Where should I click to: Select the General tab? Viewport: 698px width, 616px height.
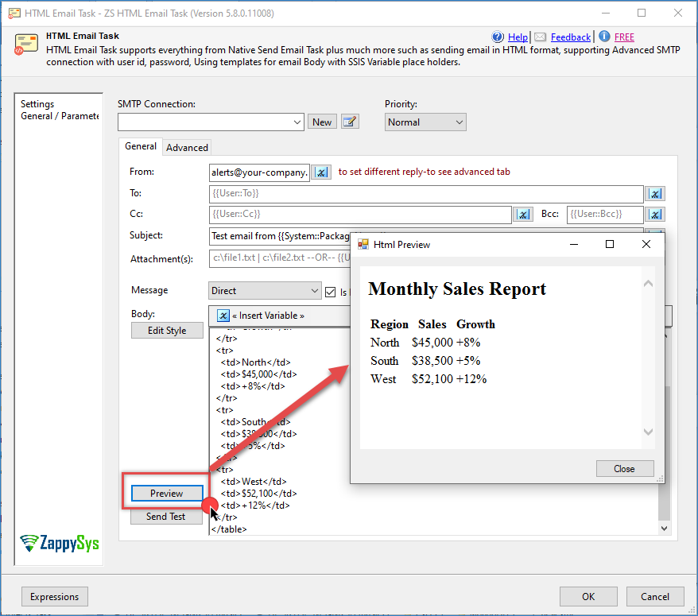click(141, 146)
